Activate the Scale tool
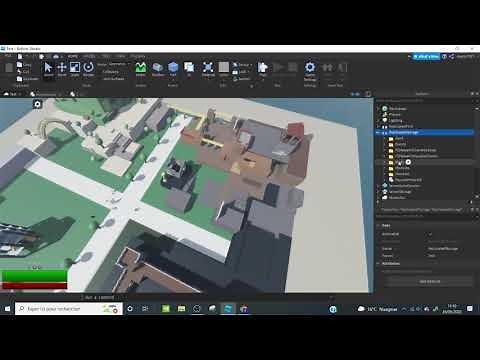480x360 pixels. point(75,69)
